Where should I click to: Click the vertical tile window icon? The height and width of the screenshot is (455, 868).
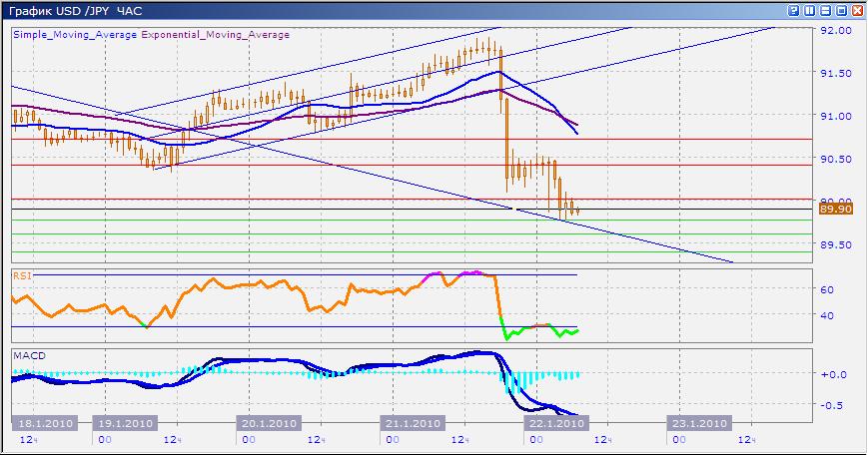[x=809, y=11]
